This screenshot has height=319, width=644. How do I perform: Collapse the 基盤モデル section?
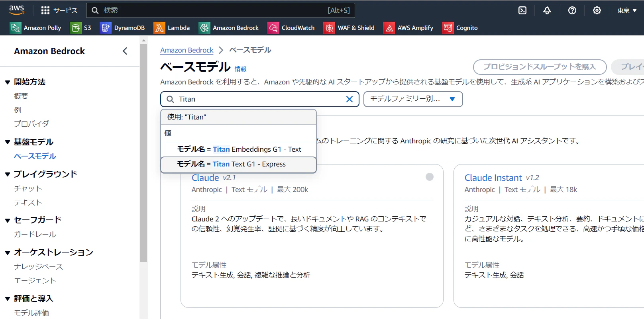(7, 142)
